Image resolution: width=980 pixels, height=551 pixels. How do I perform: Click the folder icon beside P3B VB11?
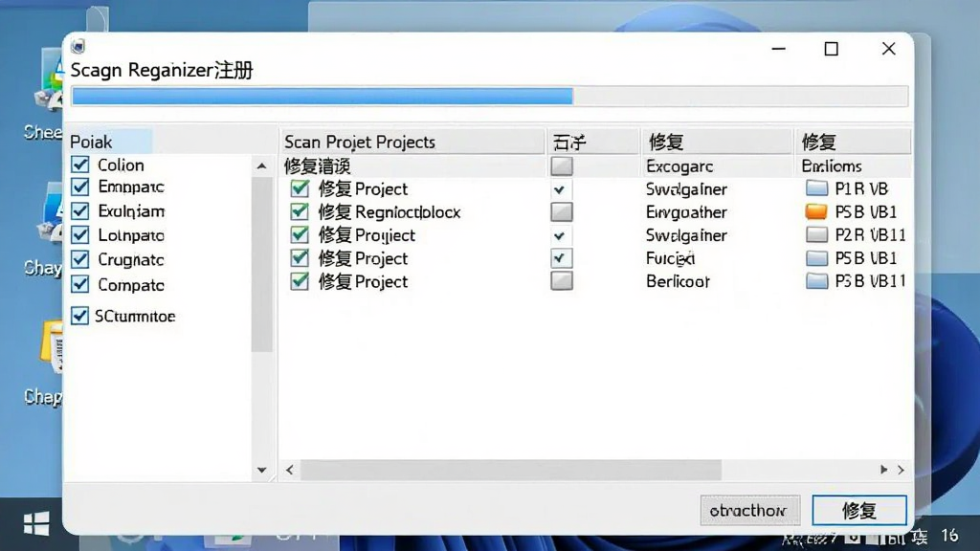(x=816, y=280)
